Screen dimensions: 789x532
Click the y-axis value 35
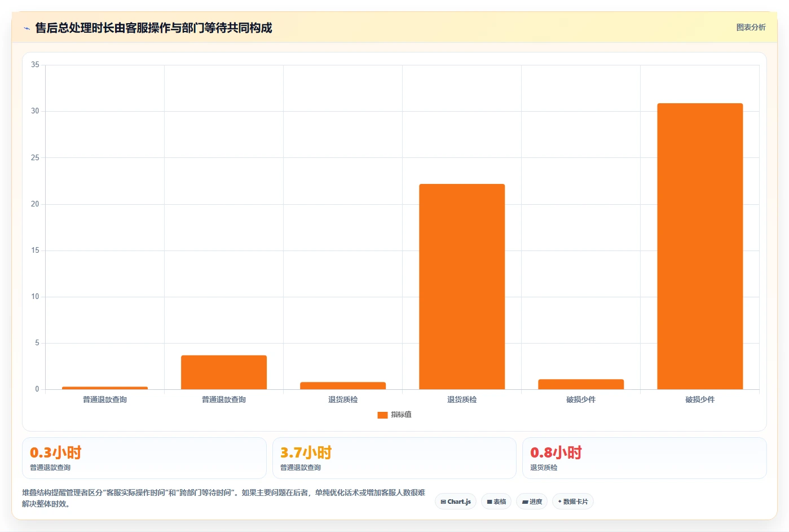[35, 65]
